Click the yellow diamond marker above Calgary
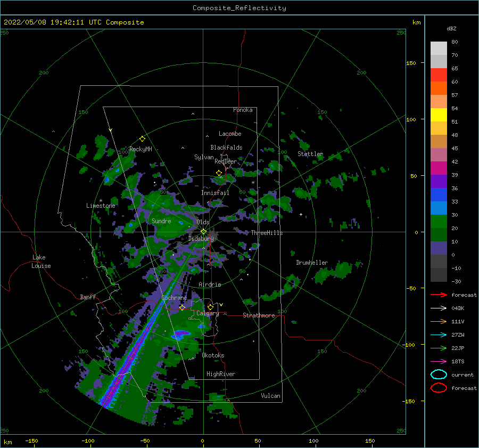Screen dimensions: 479x448 coord(210,307)
